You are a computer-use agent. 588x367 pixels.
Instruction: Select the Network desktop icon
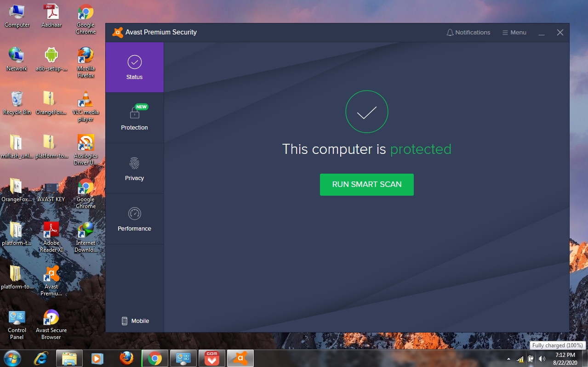[x=17, y=60]
